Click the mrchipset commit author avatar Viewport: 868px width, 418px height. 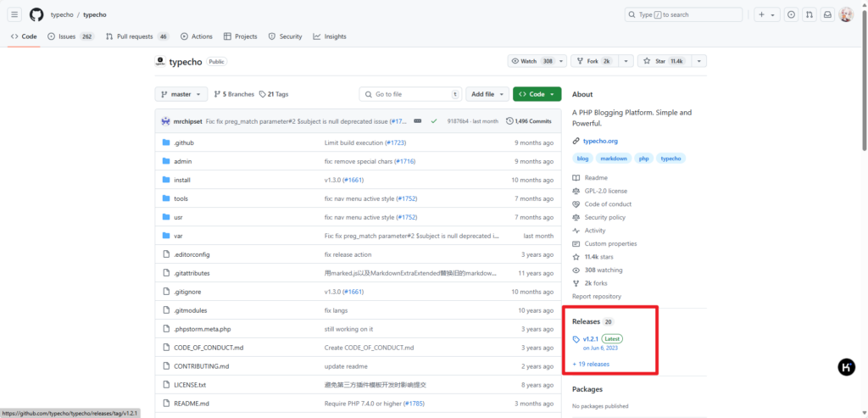point(165,120)
